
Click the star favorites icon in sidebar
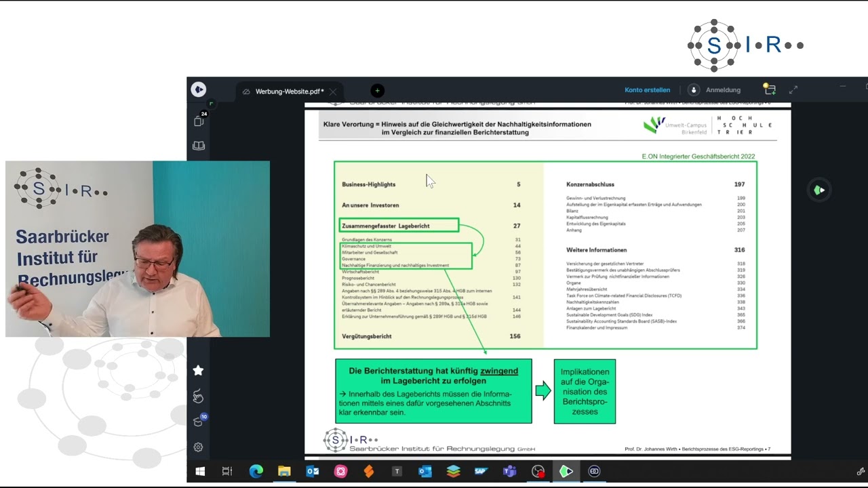pyautogui.click(x=198, y=370)
